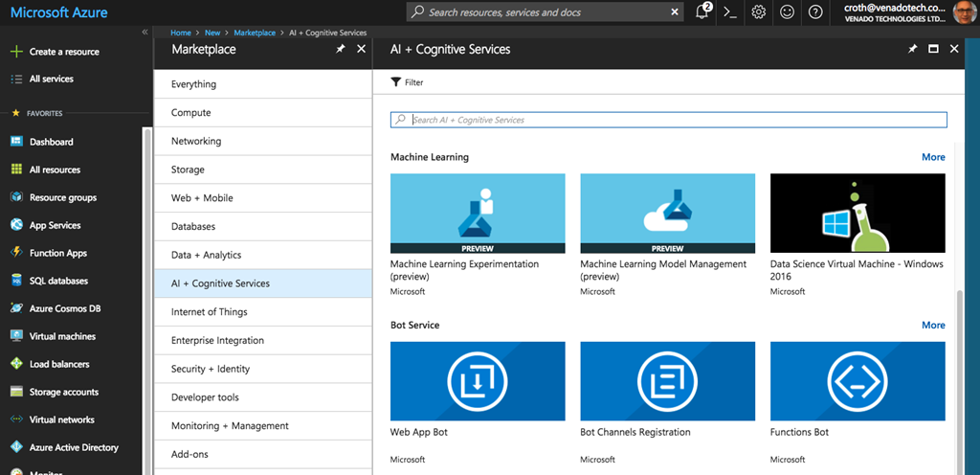The width and height of the screenshot is (980, 475).
Task: Open Data Science Virtual Machine tile
Action: point(857,235)
